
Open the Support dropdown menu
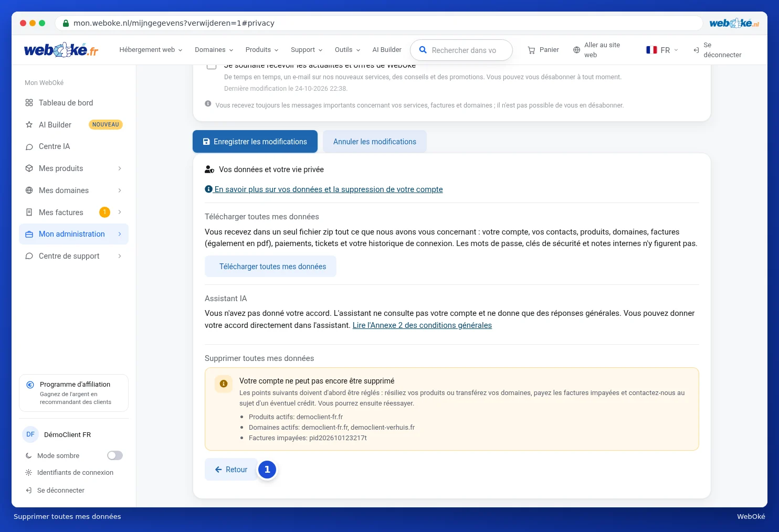coord(307,50)
